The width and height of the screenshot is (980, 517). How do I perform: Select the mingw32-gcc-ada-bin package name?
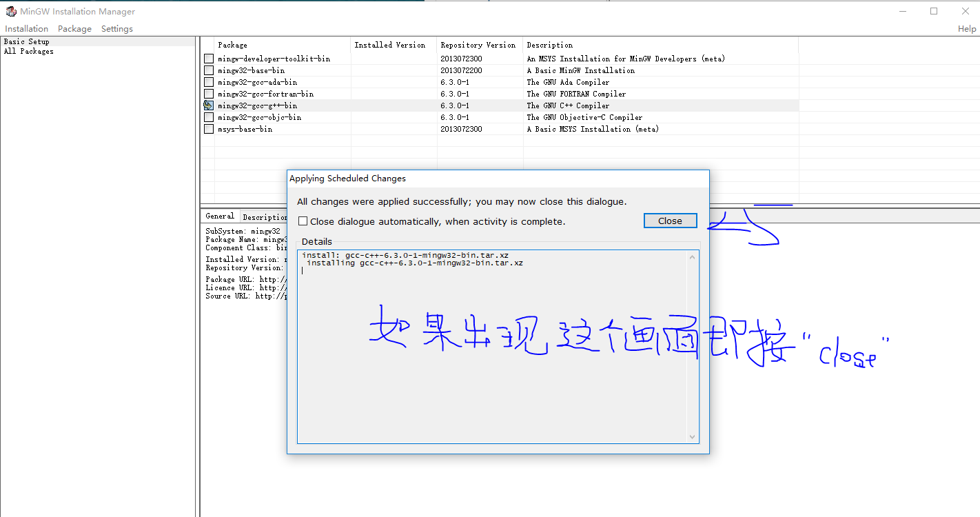tap(258, 82)
